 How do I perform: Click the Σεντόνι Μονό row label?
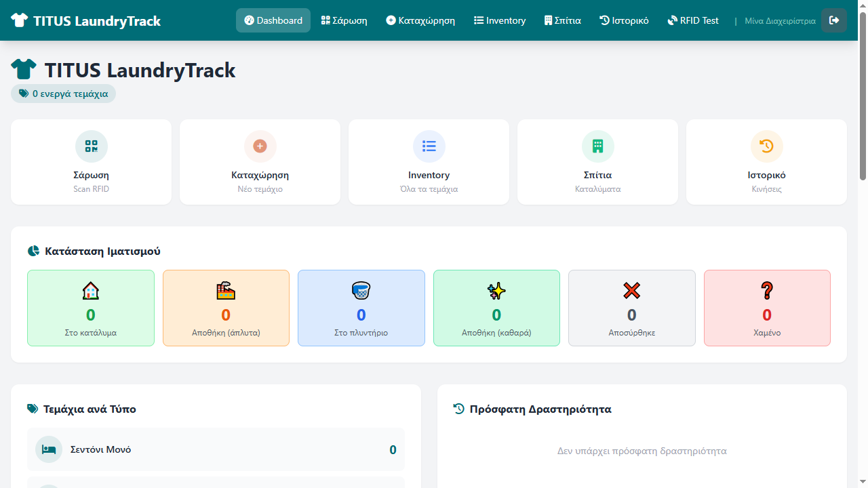101,449
